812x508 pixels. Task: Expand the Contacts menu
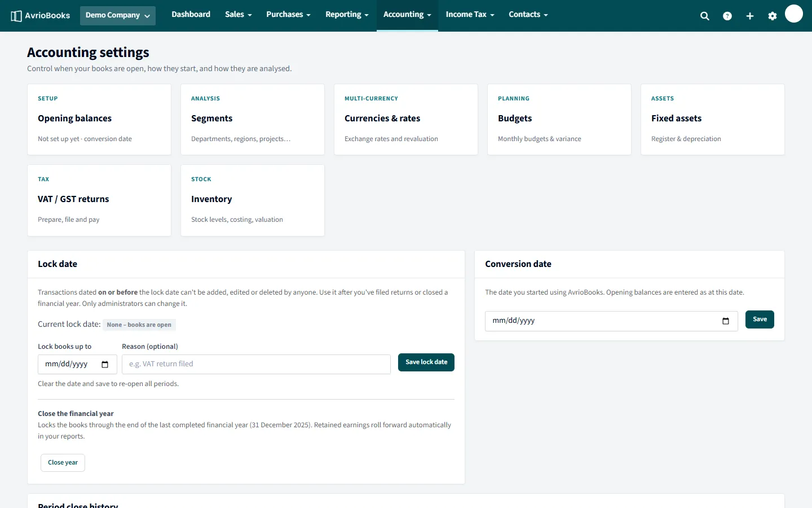(528, 15)
